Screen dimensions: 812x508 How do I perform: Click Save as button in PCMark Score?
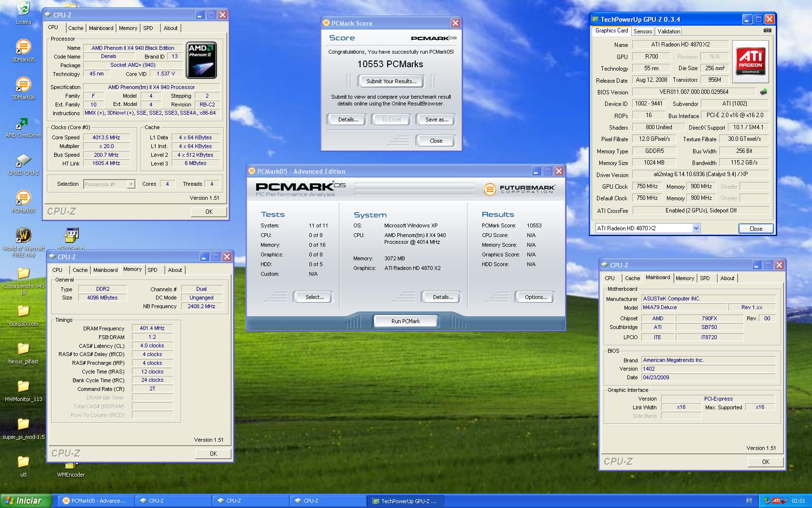click(x=436, y=120)
